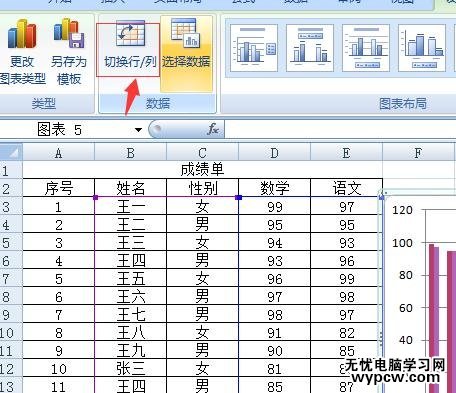This screenshot has width=456, height=393.
Task: Click sequence number cell 10
Action: pyautogui.click(x=58, y=368)
